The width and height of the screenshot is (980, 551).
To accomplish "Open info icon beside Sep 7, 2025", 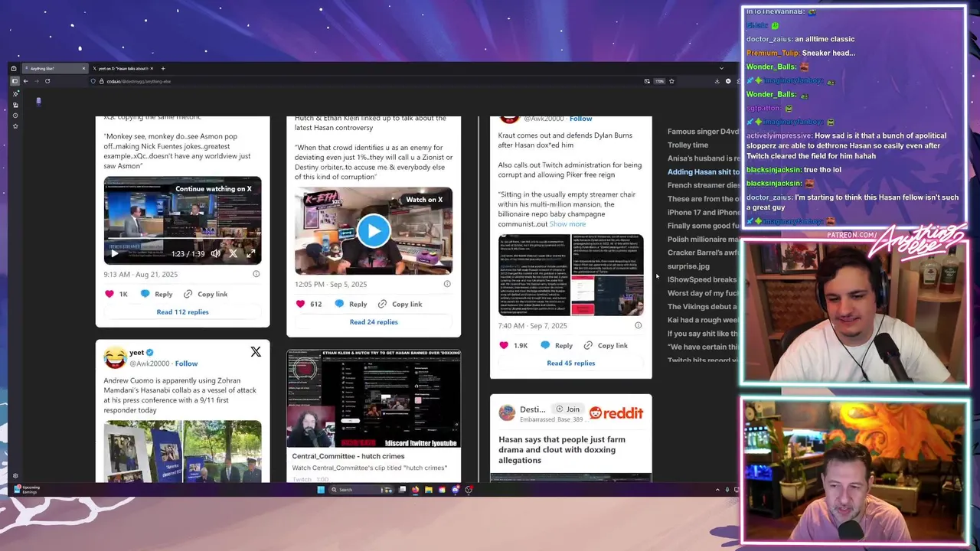I will (638, 325).
